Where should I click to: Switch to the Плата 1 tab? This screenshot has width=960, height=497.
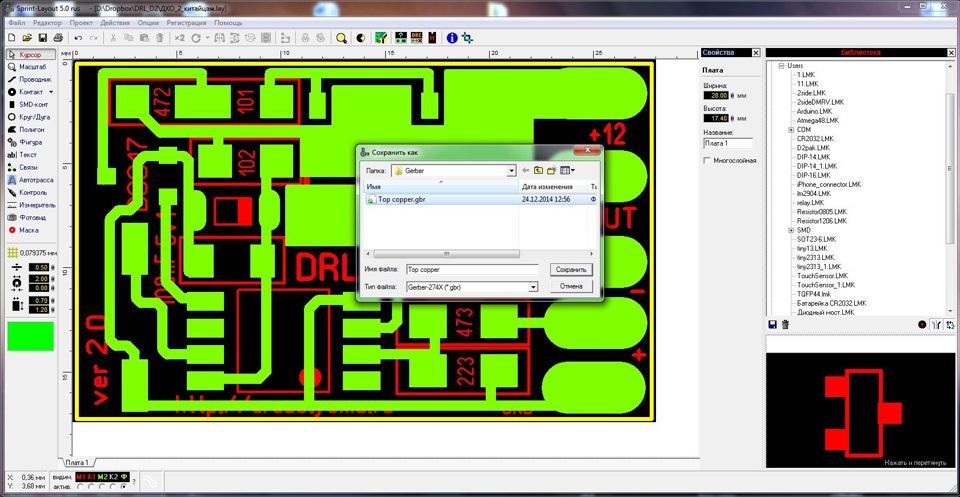(x=77, y=462)
